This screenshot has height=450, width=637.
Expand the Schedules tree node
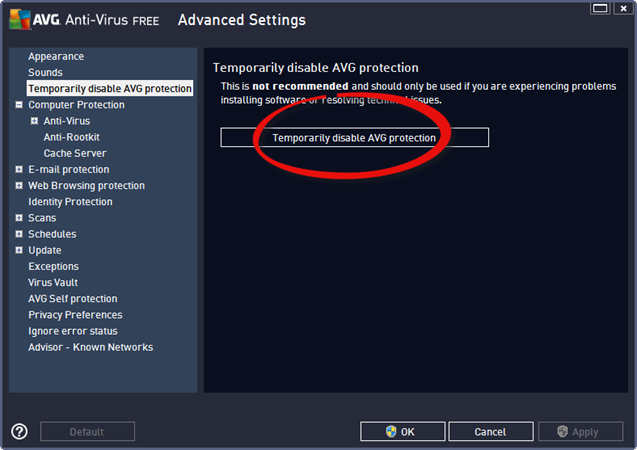click(x=19, y=234)
